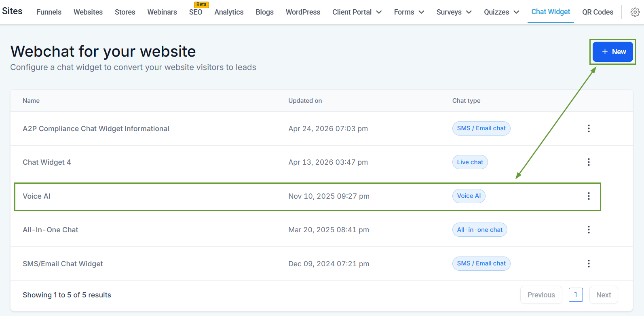The height and width of the screenshot is (316, 644).
Task: Click SMS / Email chat badge in last row
Action: tap(481, 263)
